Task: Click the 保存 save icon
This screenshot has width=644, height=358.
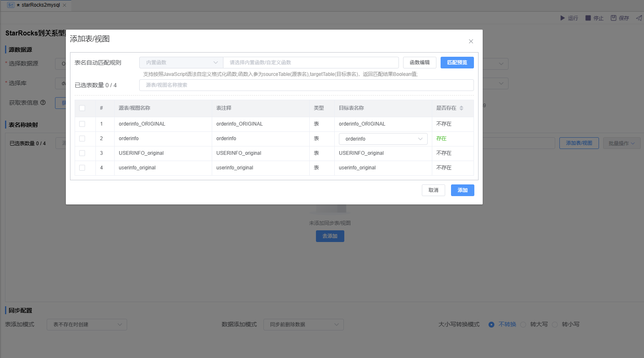Action: coord(614,18)
